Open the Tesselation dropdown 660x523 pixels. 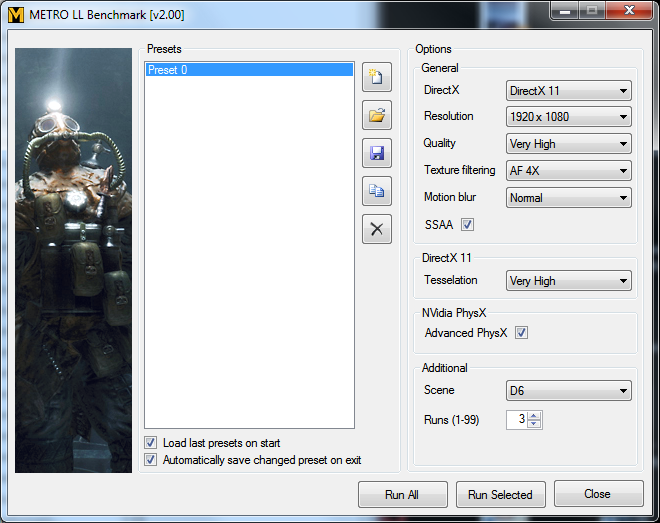point(569,281)
